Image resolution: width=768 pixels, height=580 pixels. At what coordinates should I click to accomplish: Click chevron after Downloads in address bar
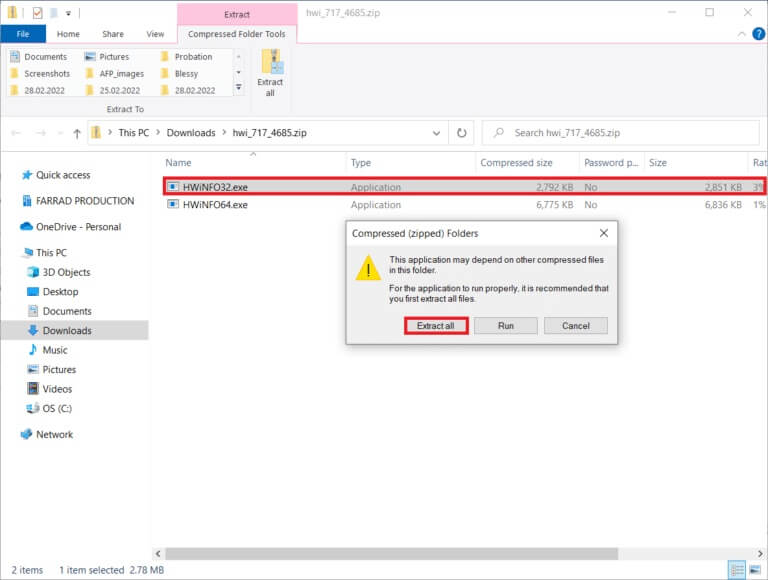click(x=224, y=133)
